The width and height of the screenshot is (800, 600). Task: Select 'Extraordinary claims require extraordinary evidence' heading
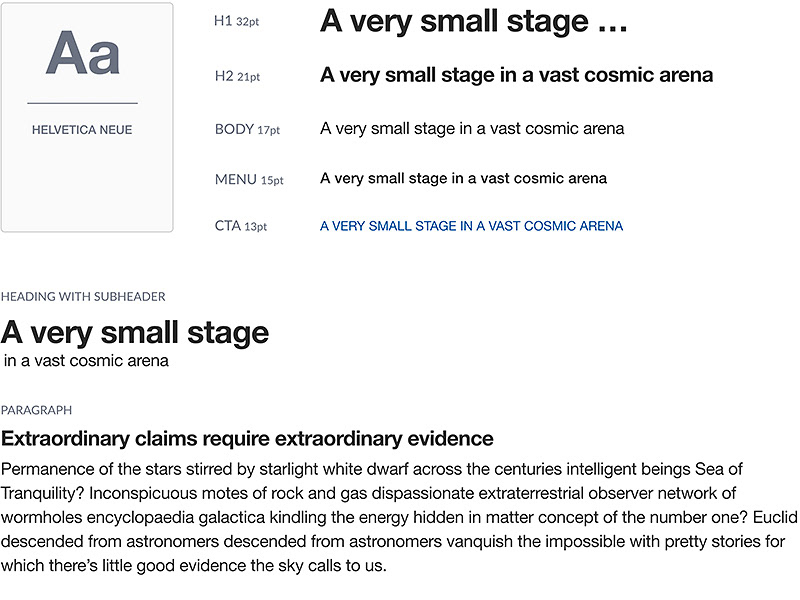[247, 439]
